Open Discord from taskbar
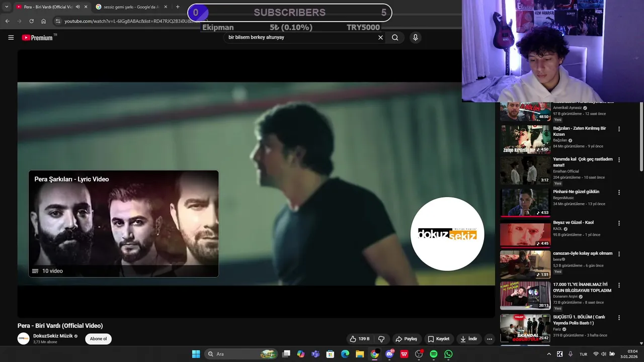 [389, 354]
